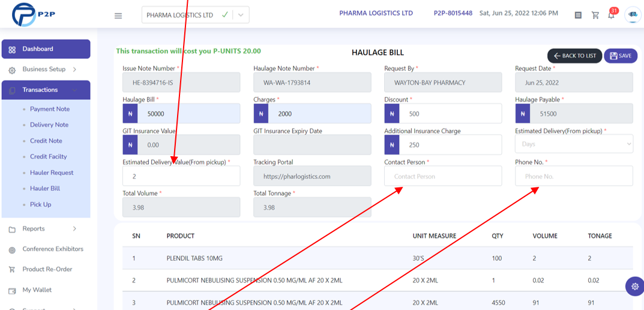Click the SAVE button

(x=621, y=56)
